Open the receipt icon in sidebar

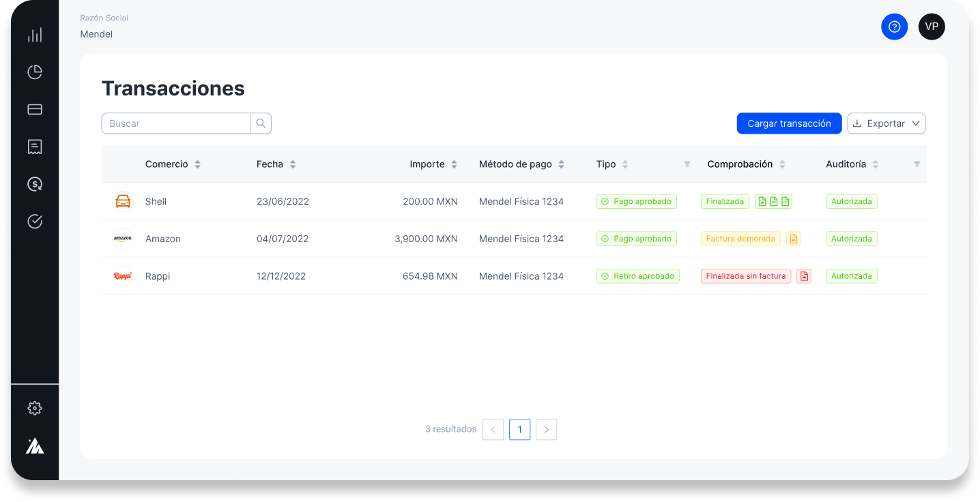tap(35, 147)
